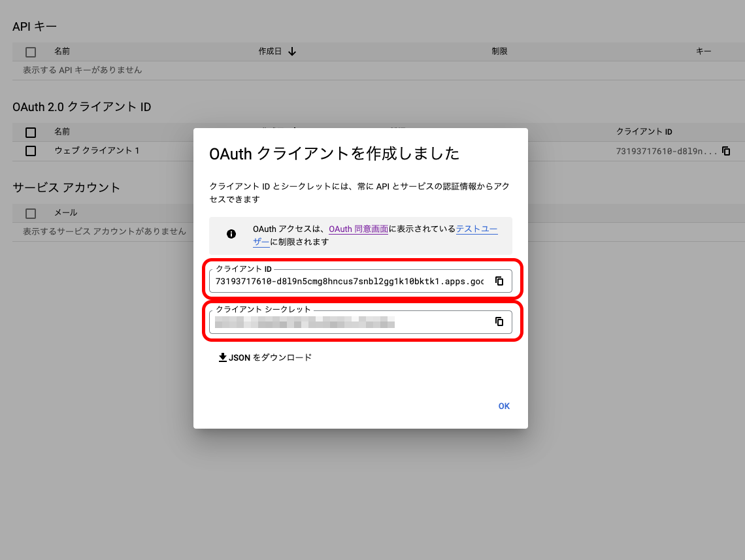
Task: Click the クライアント ID text field
Action: tap(350, 282)
